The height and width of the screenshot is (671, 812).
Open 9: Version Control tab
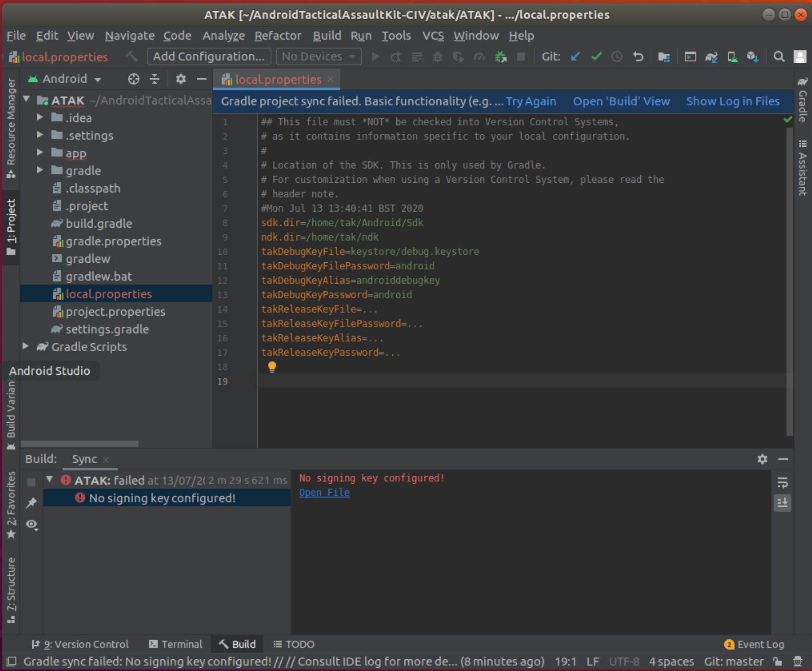[x=80, y=644]
